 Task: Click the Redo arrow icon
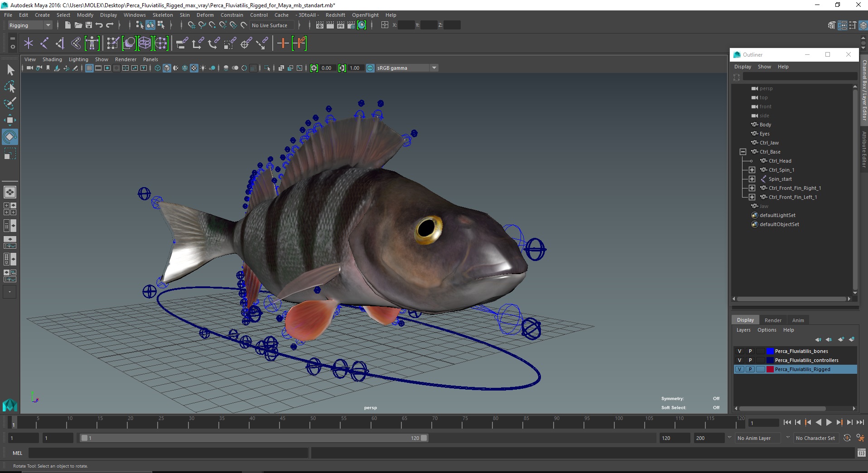coord(110,25)
